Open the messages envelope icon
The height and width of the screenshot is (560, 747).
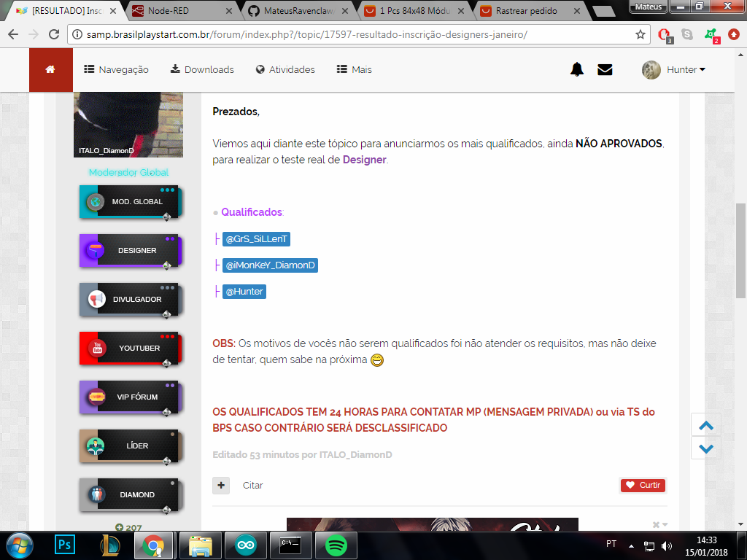605,70
